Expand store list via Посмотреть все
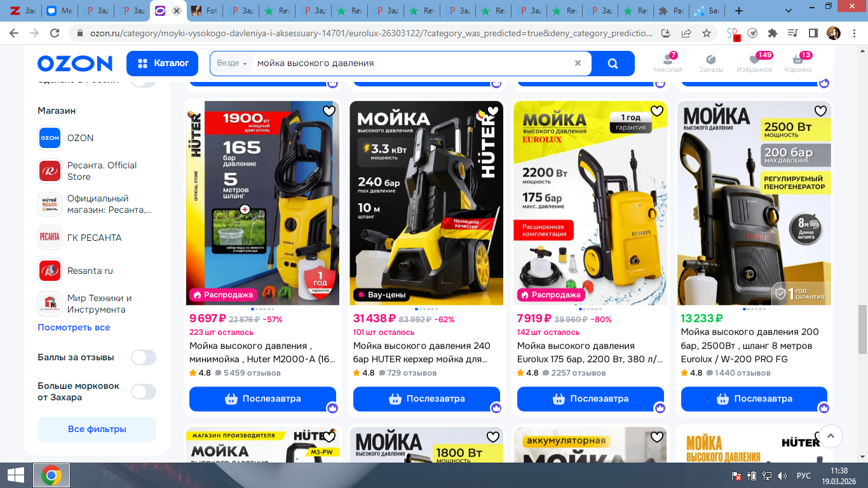868x488 pixels. click(x=74, y=327)
